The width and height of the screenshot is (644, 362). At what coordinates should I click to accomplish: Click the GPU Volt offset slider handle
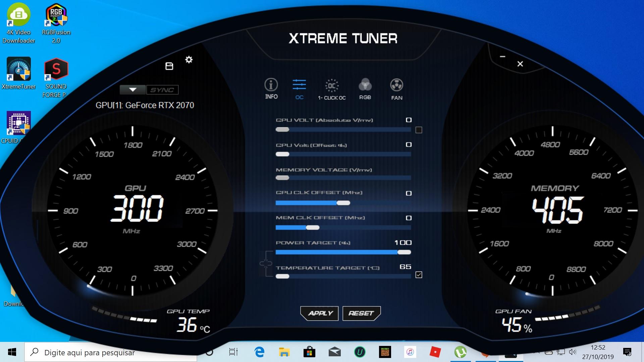pos(282,154)
